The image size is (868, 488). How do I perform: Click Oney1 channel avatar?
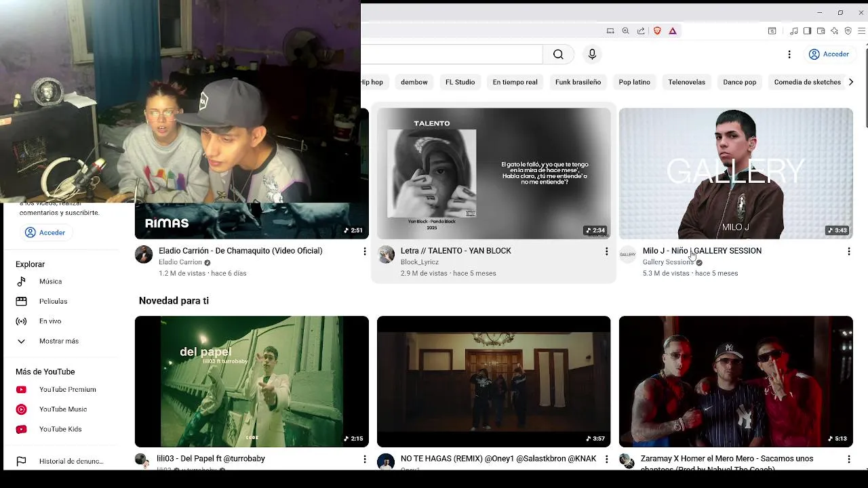[x=386, y=462]
